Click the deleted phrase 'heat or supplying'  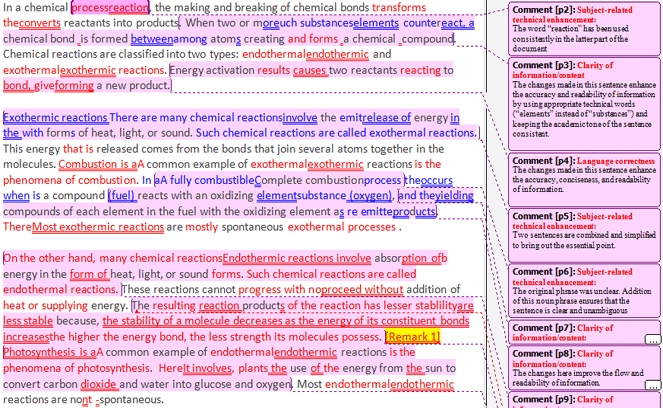tap(45, 305)
